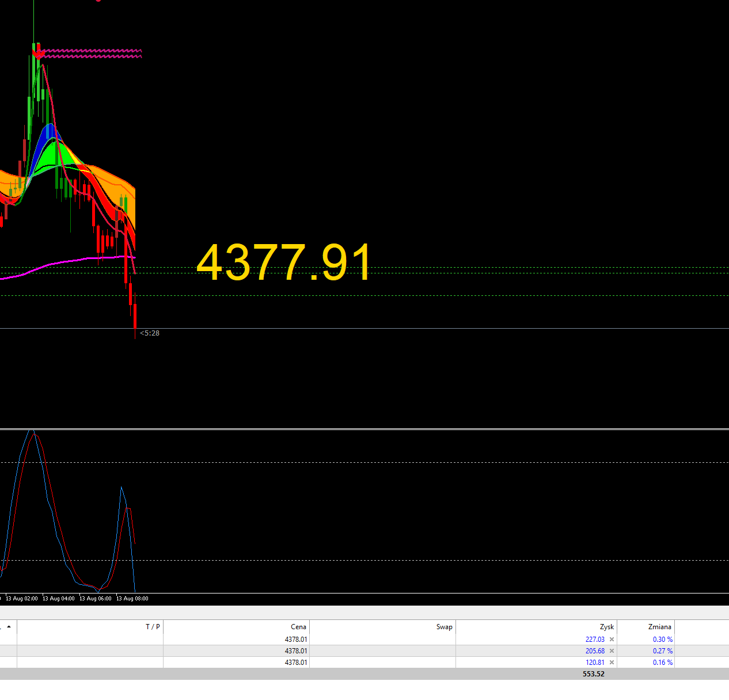Click the large 4377.91 price label
This screenshot has height=700, width=729.
click(x=284, y=262)
